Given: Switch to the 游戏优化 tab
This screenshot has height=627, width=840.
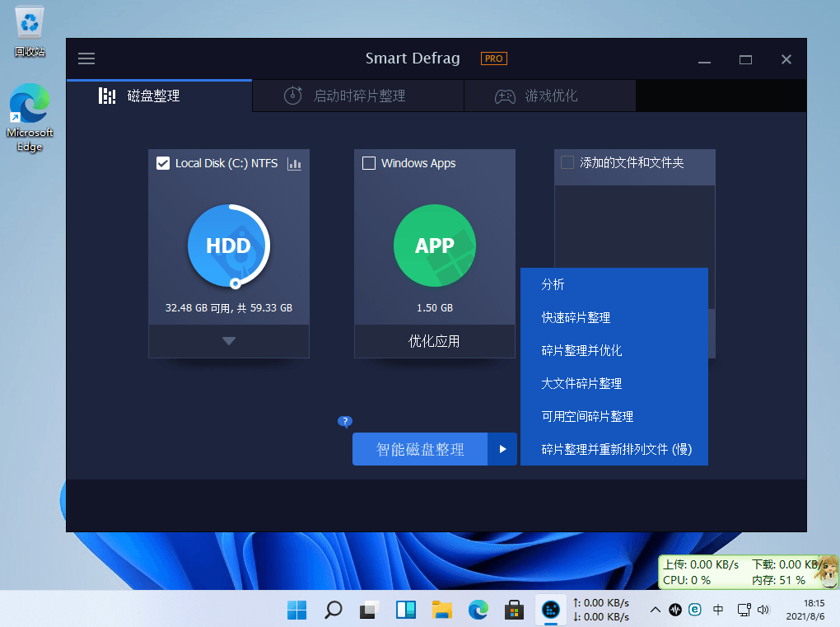Looking at the screenshot, I should click(x=549, y=96).
